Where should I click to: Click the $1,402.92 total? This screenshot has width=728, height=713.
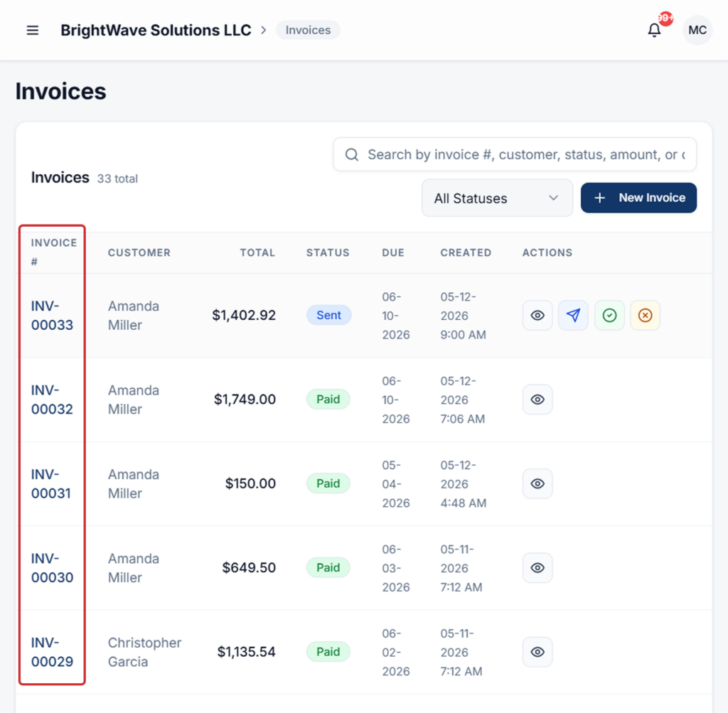tap(245, 315)
